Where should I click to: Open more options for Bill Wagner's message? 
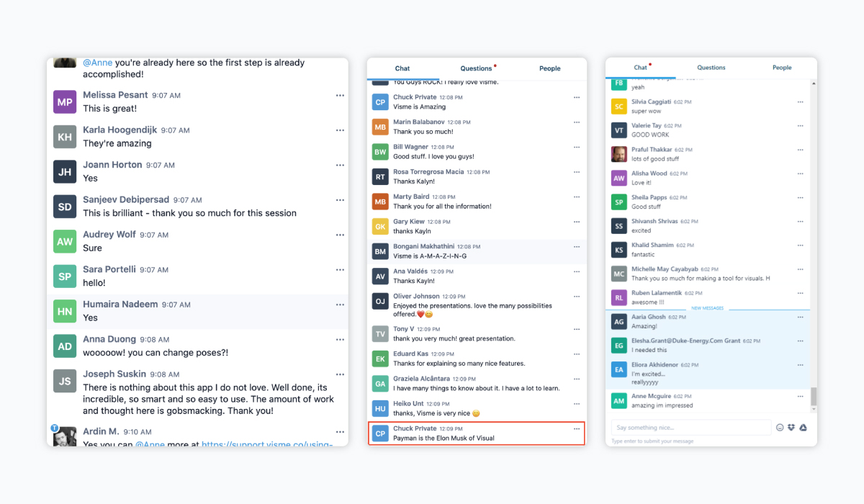tap(576, 147)
